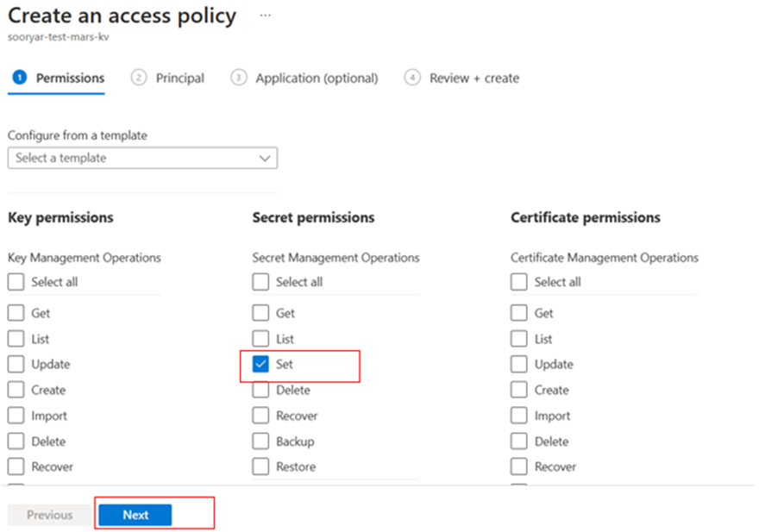
Task: Check the Backup secret permission
Action: point(261,441)
